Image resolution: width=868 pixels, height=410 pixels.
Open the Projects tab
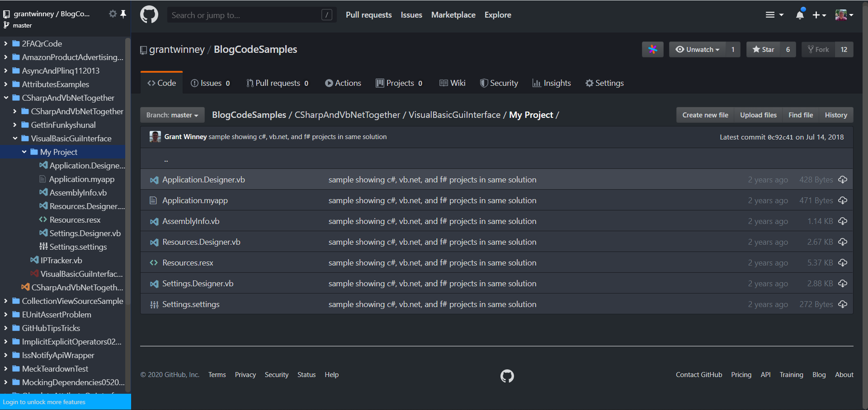pyautogui.click(x=399, y=83)
